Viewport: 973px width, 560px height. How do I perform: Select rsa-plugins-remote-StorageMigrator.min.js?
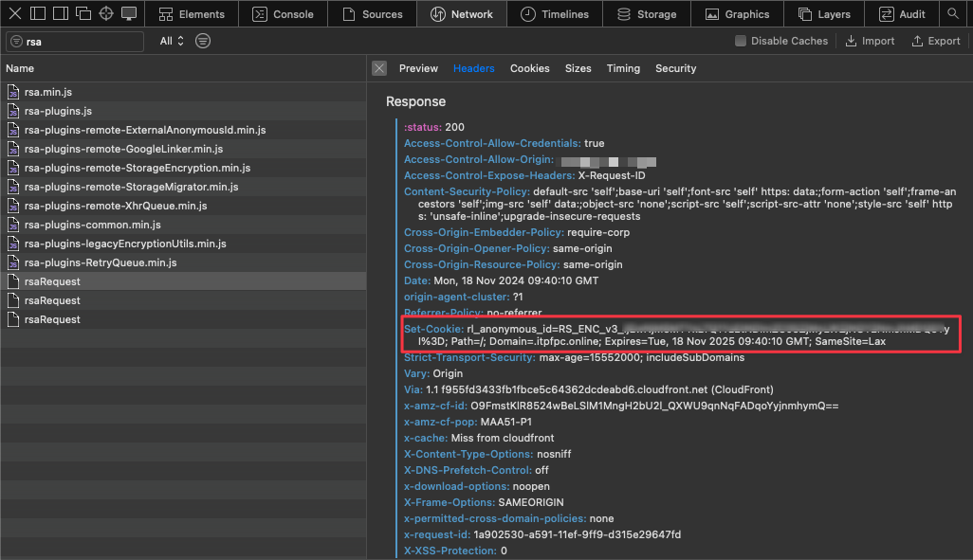coord(183,187)
